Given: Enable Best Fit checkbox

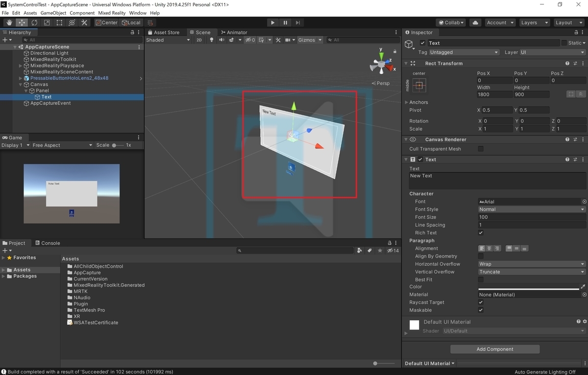Looking at the screenshot, I should 481,280.
